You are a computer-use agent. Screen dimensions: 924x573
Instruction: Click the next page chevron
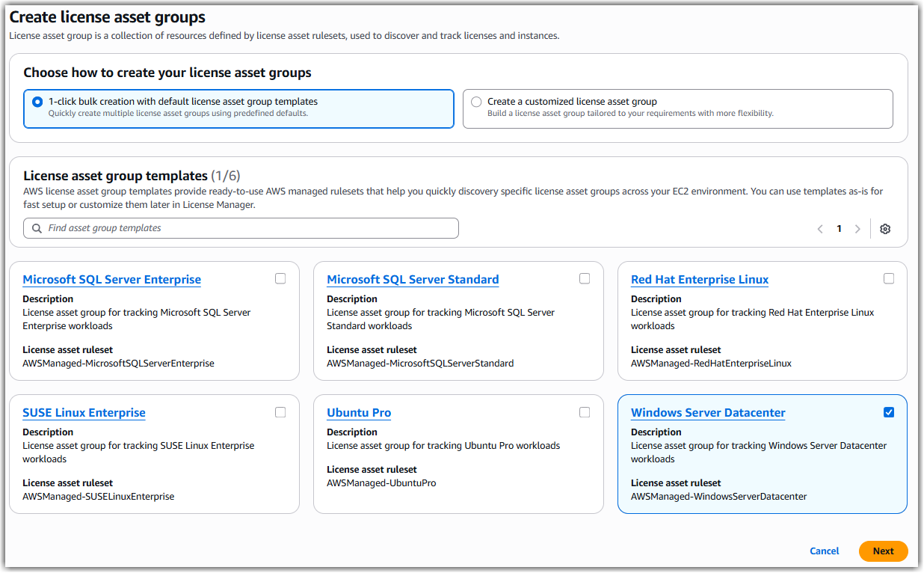857,228
